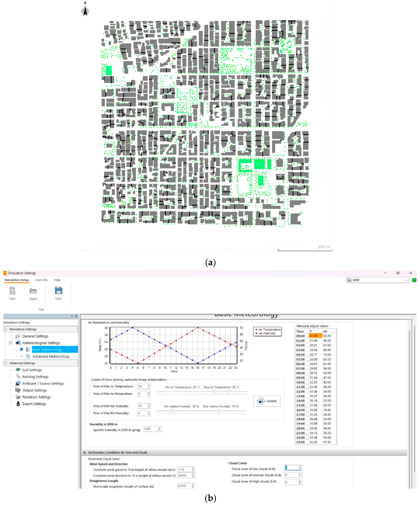Click the Update button
This screenshot has height=506, width=420.
(267, 401)
